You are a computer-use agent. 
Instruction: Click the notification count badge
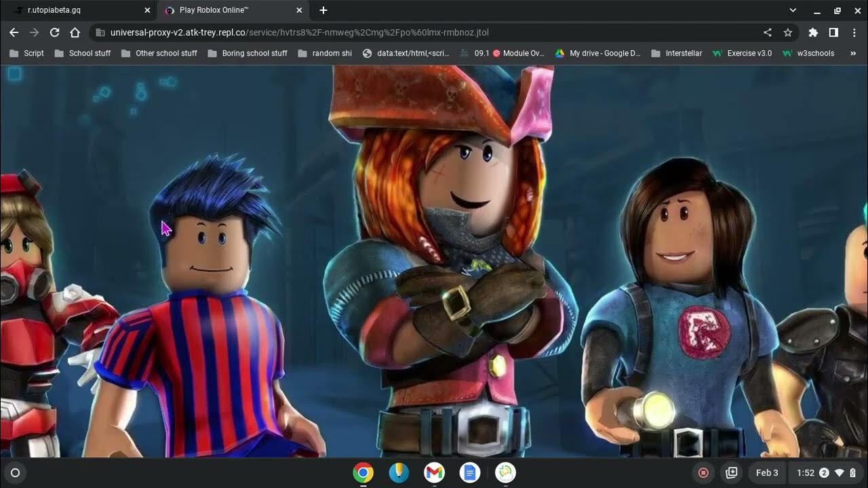click(824, 473)
